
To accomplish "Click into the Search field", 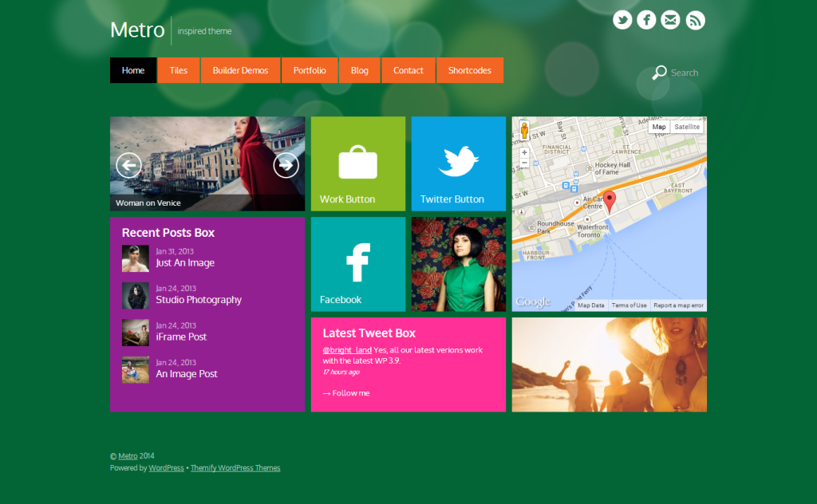I will (x=685, y=73).
